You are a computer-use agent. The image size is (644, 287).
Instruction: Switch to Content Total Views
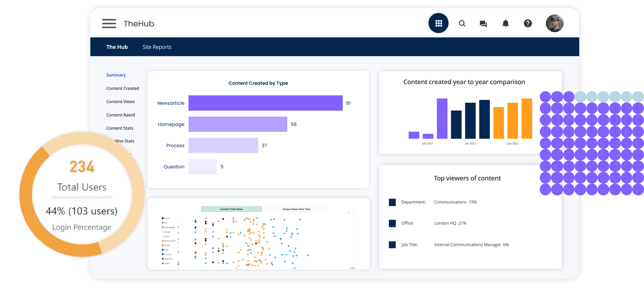(x=231, y=209)
